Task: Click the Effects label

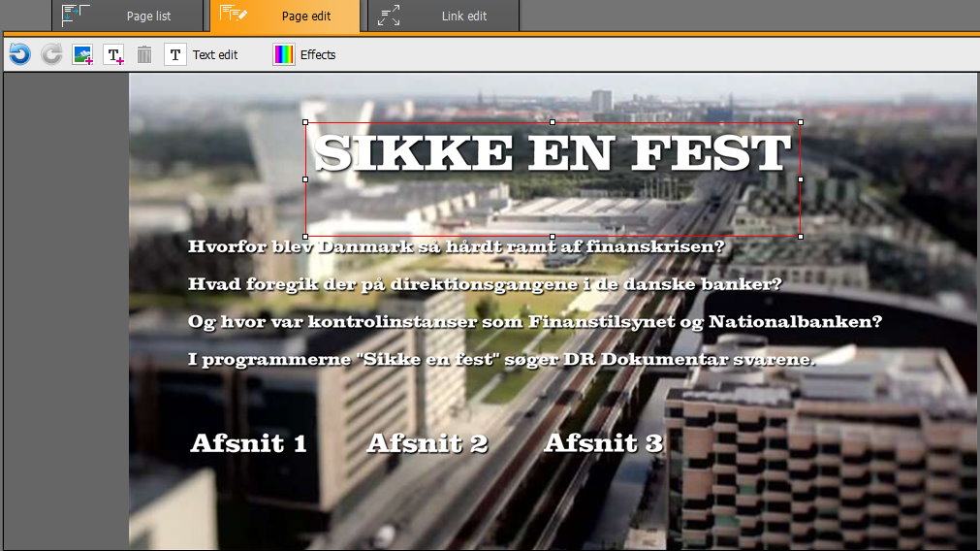Action: pyautogui.click(x=318, y=55)
